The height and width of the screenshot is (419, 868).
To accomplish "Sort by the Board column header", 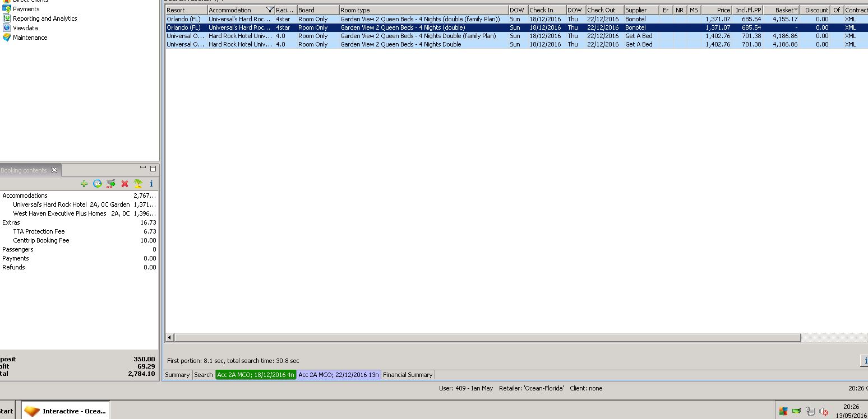I will tap(318, 10).
